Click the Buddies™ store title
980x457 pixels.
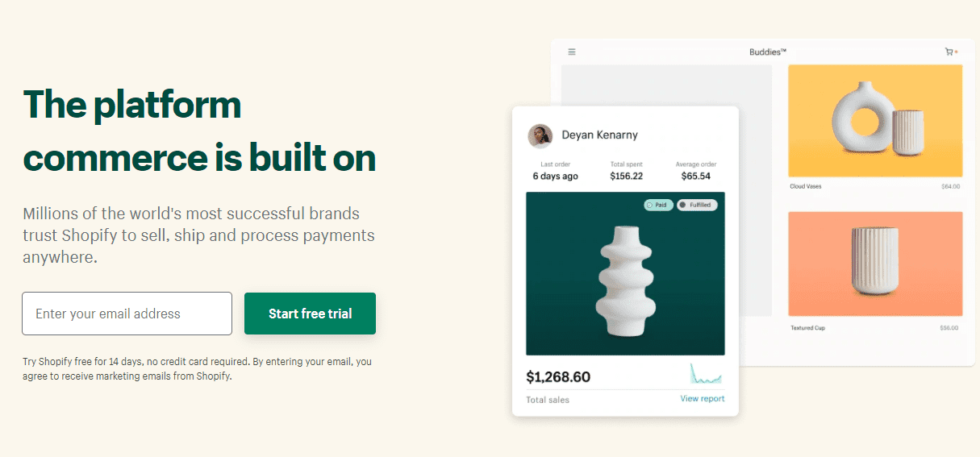[767, 52]
